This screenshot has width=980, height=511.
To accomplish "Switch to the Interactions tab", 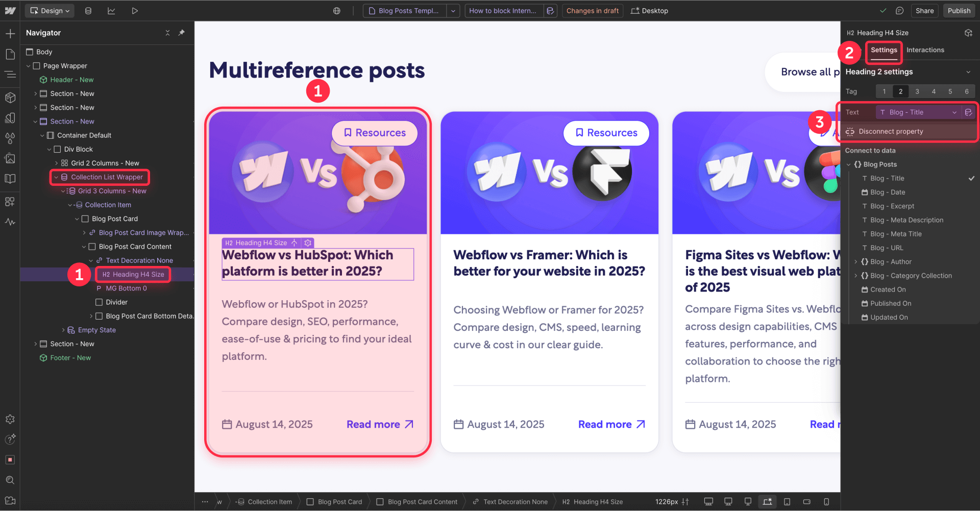I will click(925, 50).
